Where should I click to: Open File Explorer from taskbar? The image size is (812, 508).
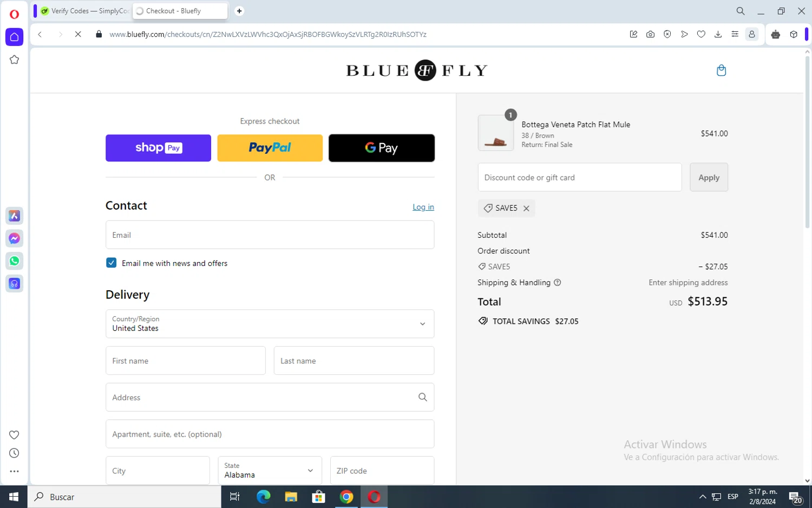(x=291, y=497)
